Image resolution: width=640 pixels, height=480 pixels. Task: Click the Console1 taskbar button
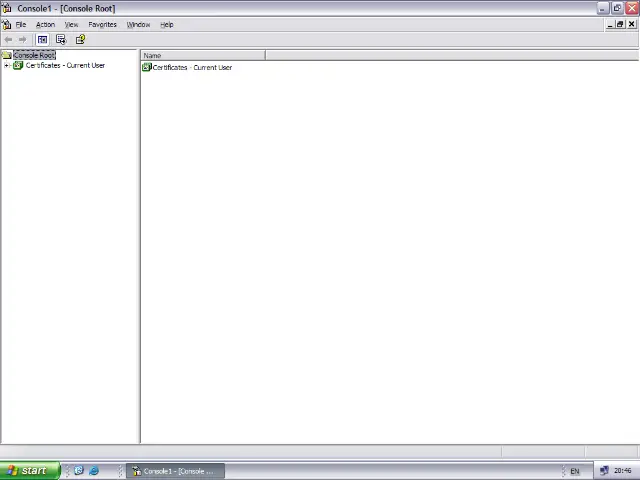click(176, 471)
